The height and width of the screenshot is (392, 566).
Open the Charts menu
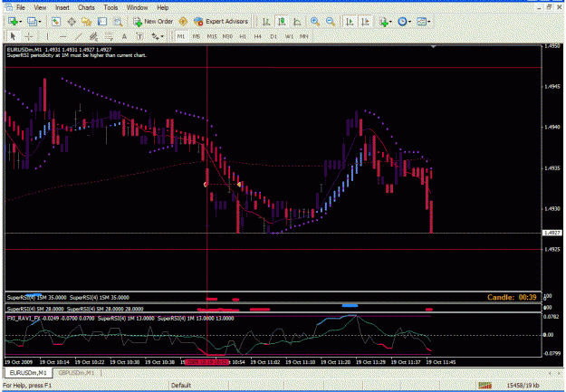point(86,7)
